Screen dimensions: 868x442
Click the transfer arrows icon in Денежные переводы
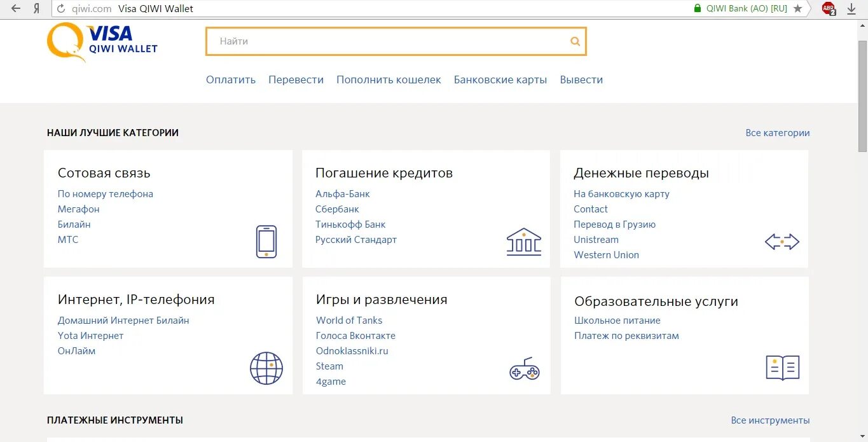[782, 242]
